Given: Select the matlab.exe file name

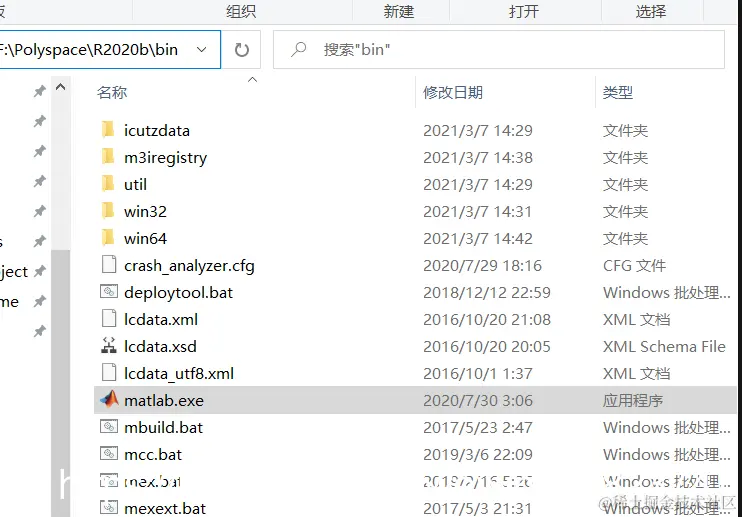Looking at the screenshot, I should coord(164,400).
